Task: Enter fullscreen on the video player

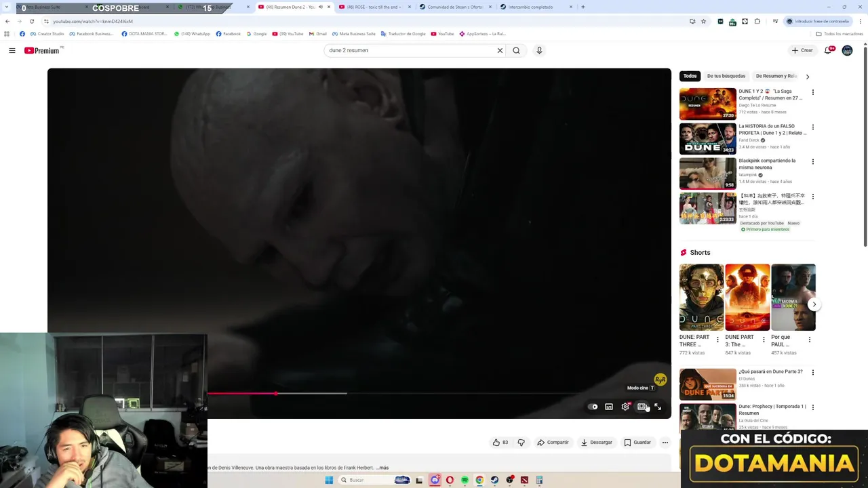Action: click(x=658, y=407)
